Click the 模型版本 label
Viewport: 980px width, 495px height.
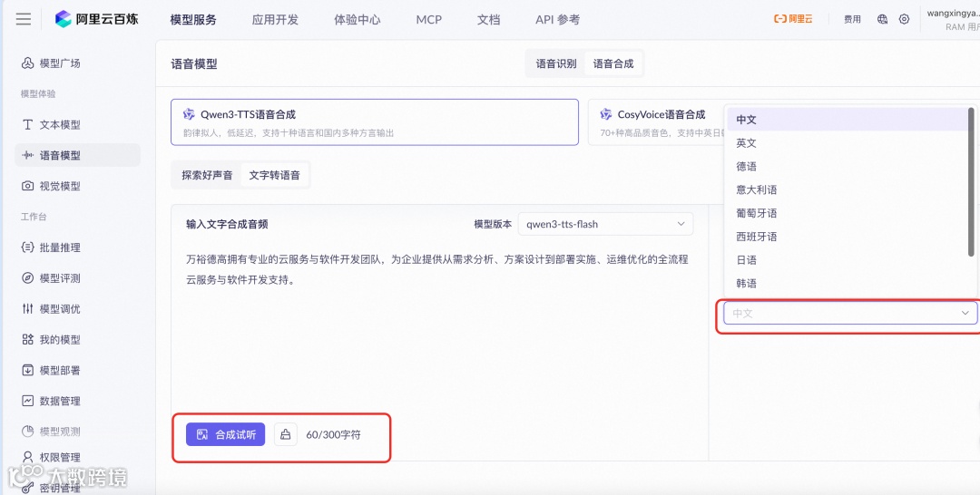[x=493, y=224]
